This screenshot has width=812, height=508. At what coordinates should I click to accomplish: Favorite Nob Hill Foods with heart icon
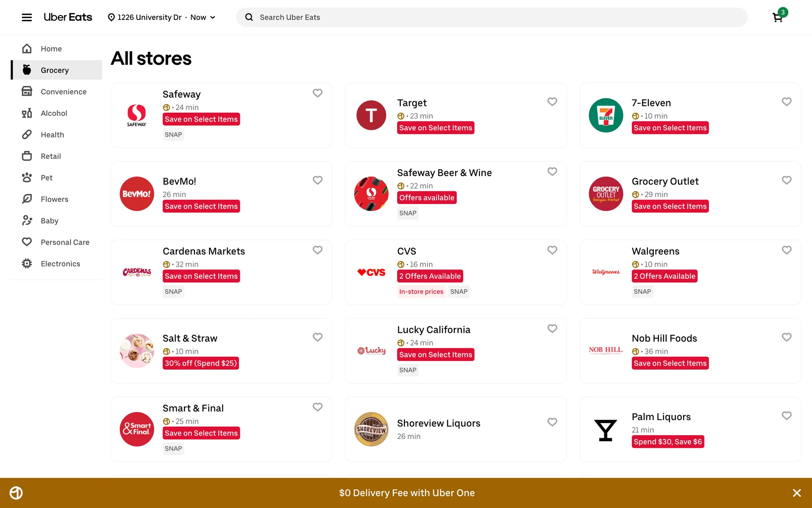tap(787, 337)
